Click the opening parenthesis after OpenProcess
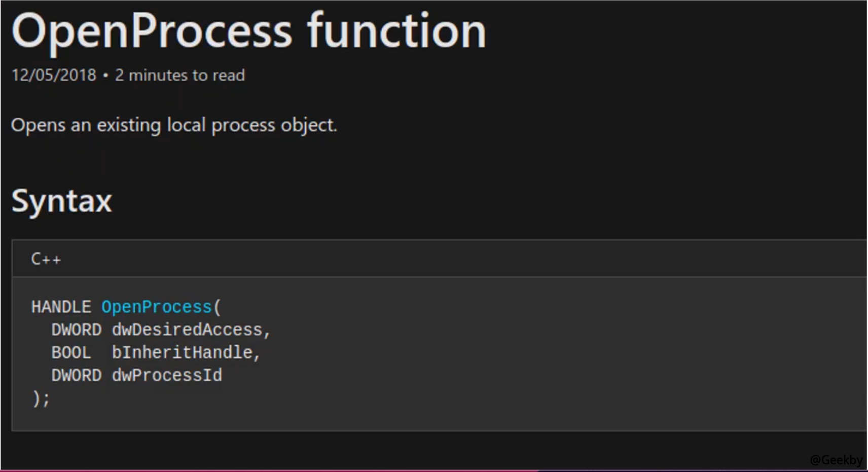This screenshot has height=472, width=868. point(217,307)
